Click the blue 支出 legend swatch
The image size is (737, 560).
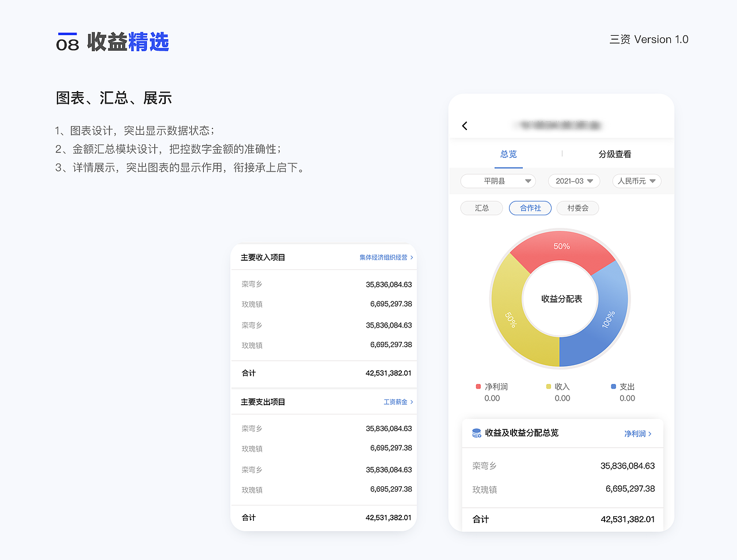coord(613,387)
